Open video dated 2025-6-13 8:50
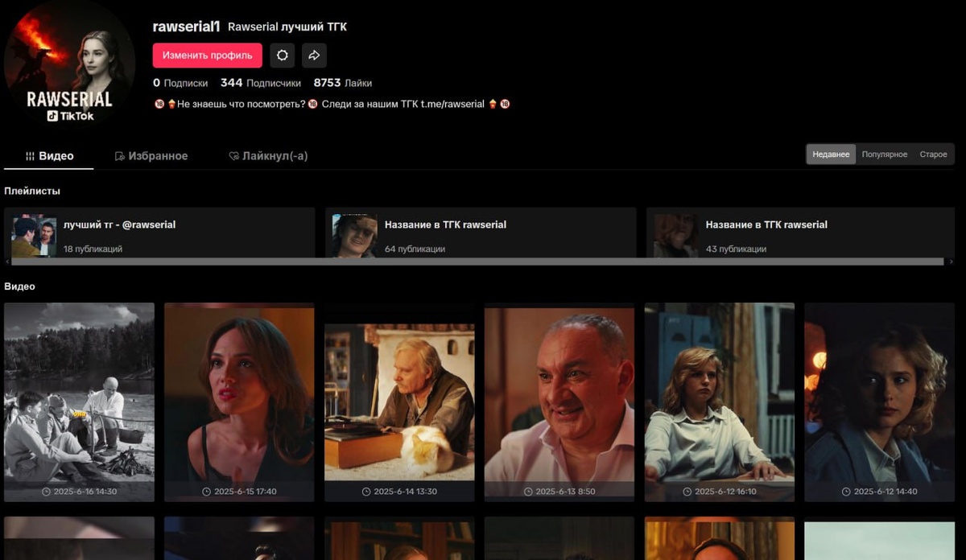 pyautogui.click(x=559, y=402)
